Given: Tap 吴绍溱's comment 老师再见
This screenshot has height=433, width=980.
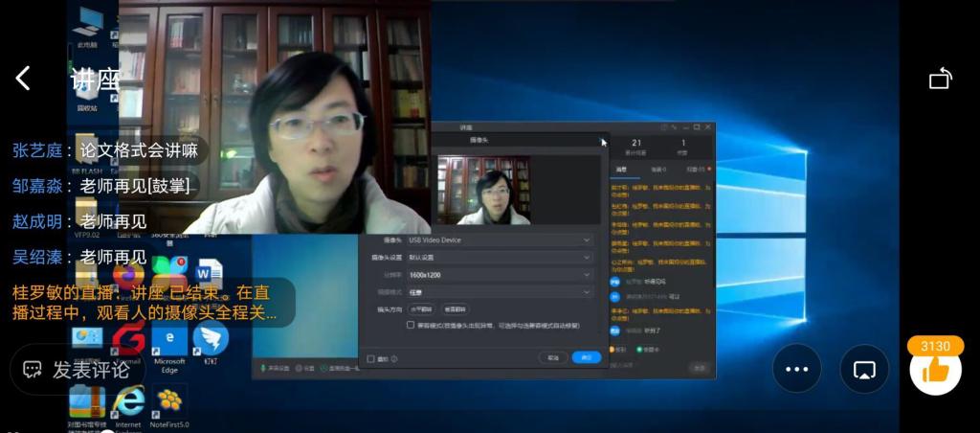Looking at the screenshot, I should point(81,257).
